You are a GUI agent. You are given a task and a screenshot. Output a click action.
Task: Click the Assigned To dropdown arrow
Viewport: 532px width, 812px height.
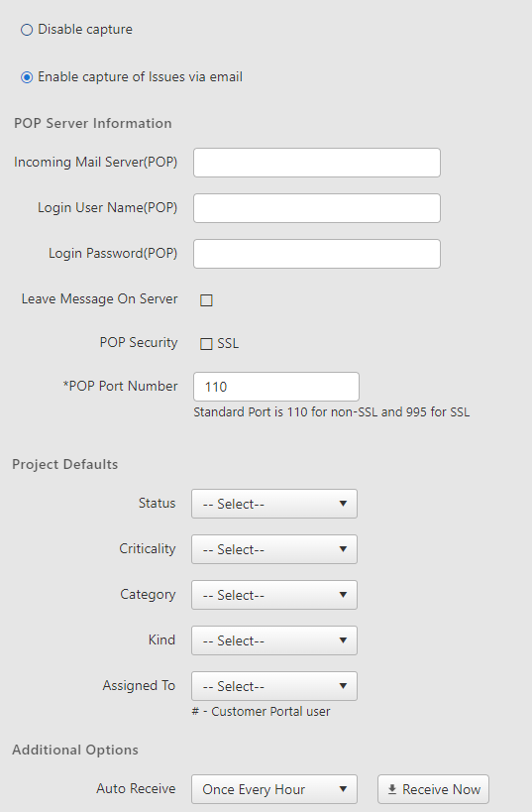[x=343, y=686]
